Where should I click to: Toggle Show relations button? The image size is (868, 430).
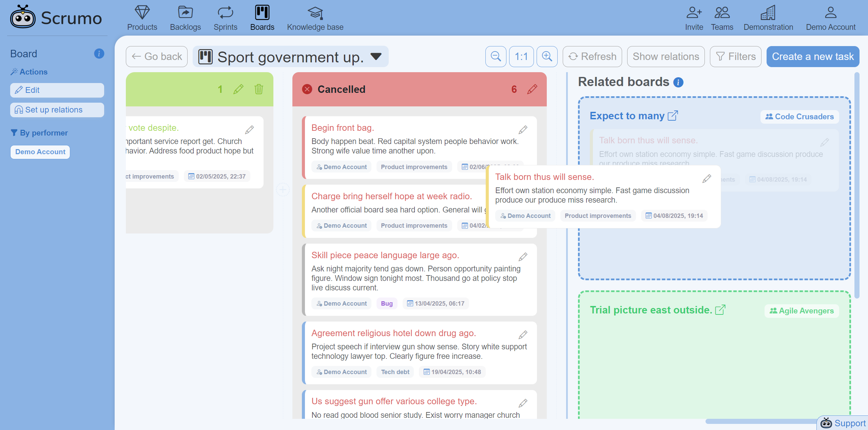pos(666,57)
